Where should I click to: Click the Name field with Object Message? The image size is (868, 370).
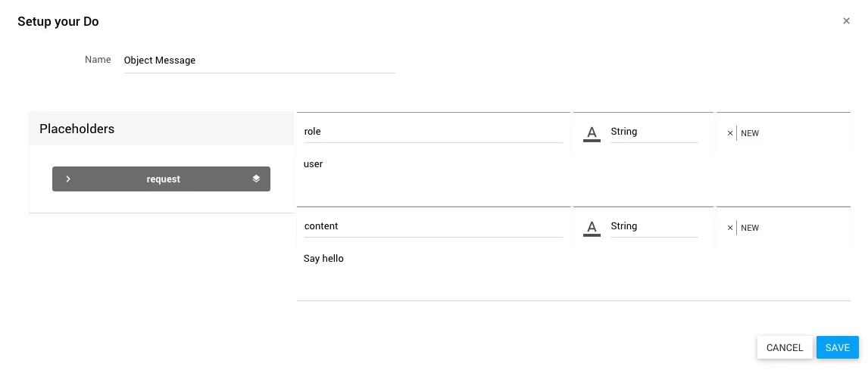point(259,61)
